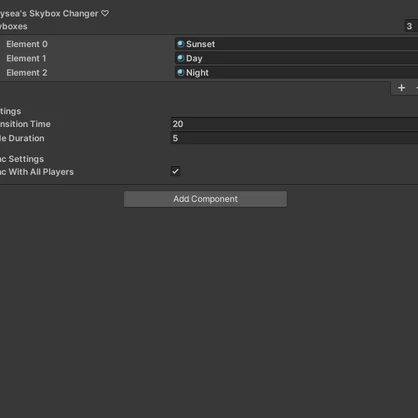418x418 pixels.
Task: Click the Day material icon in Element 1
Action: pyautogui.click(x=181, y=58)
